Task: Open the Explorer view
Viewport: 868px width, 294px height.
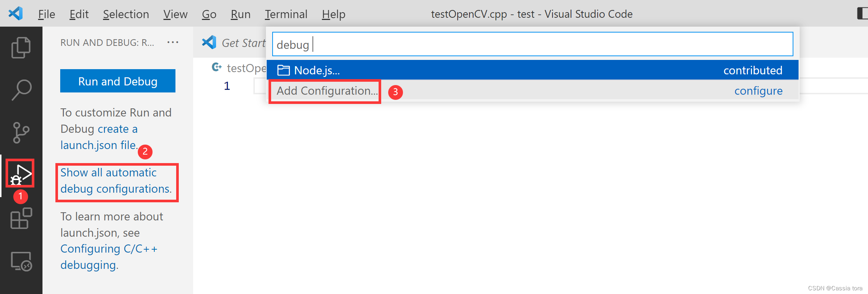Action: click(21, 47)
